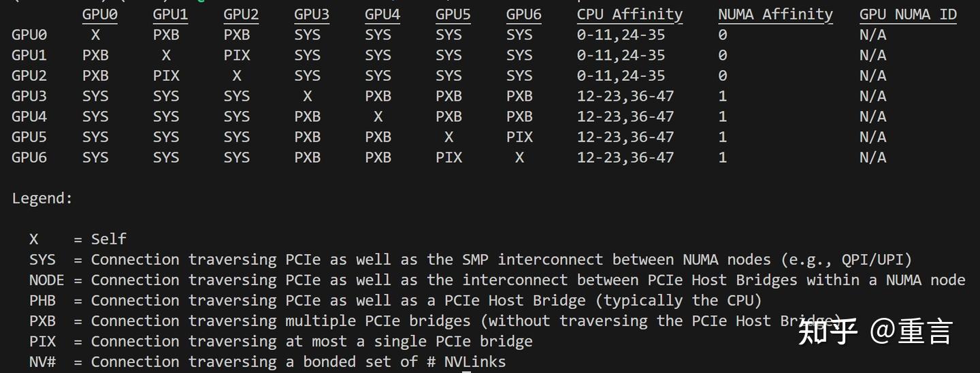
Task: Click the GPU4 column header
Action: [x=382, y=14]
